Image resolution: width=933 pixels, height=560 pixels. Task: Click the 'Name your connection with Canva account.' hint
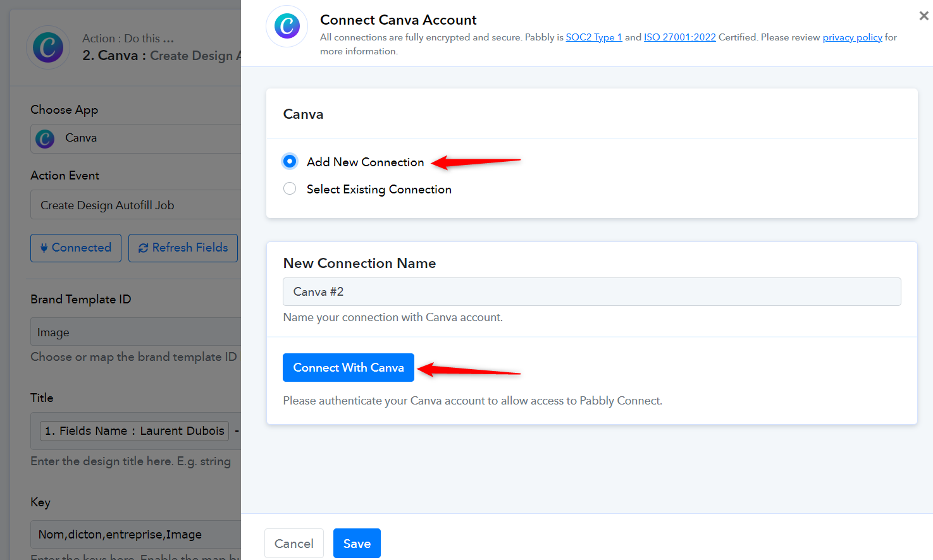click(393, 317)
